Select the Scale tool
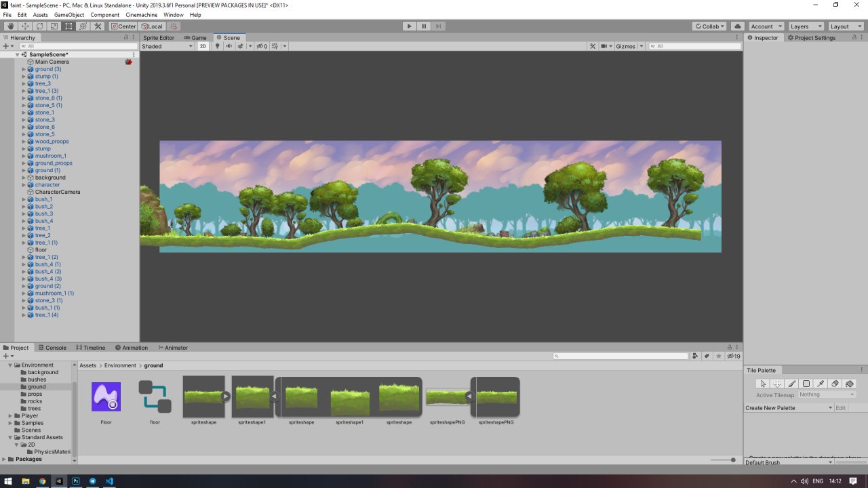 [x=54, y=26]
